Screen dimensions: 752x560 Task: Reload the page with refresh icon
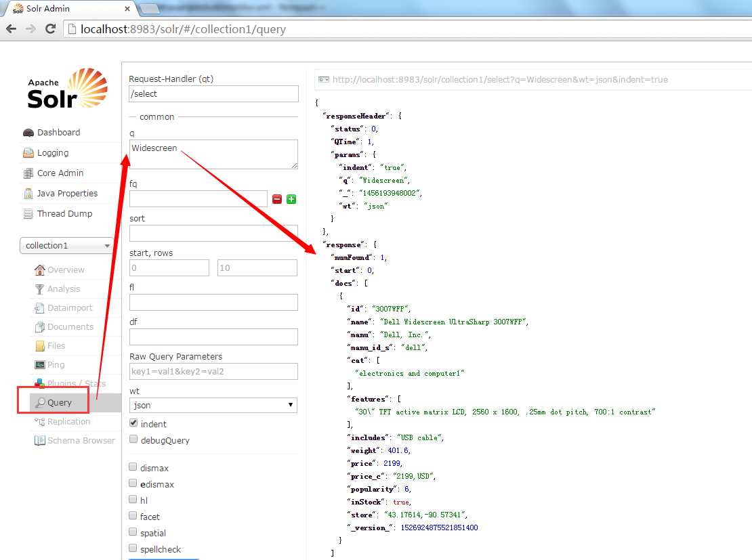(x=50, y=28)
